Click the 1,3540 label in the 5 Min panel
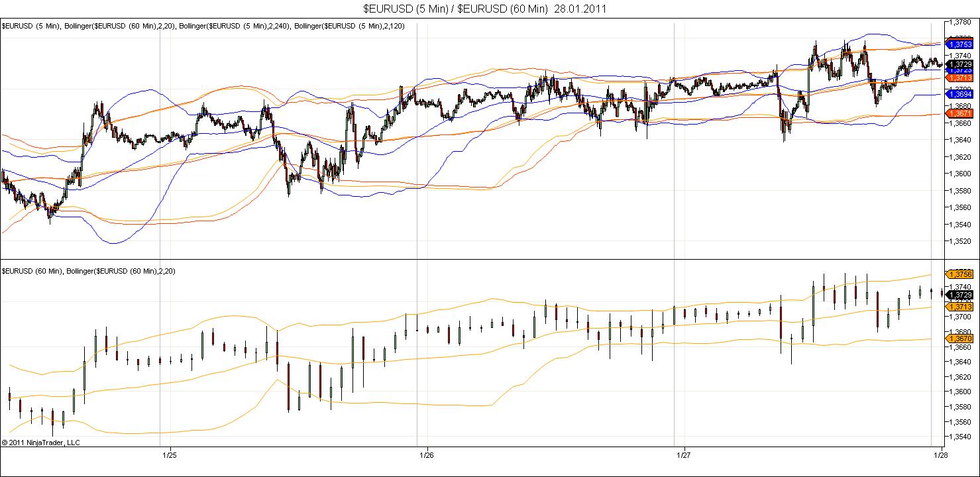Screen dimensions: 980x477 pos(961,225)
